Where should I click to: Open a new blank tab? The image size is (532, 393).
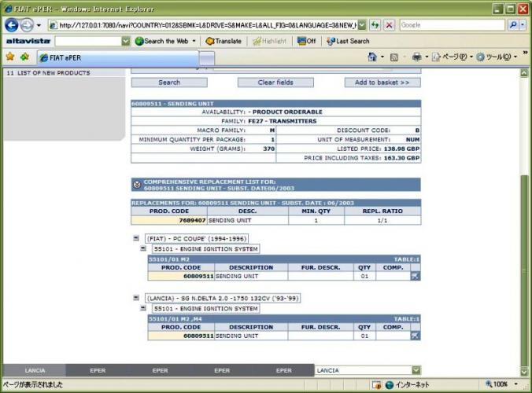click(207, 58)
